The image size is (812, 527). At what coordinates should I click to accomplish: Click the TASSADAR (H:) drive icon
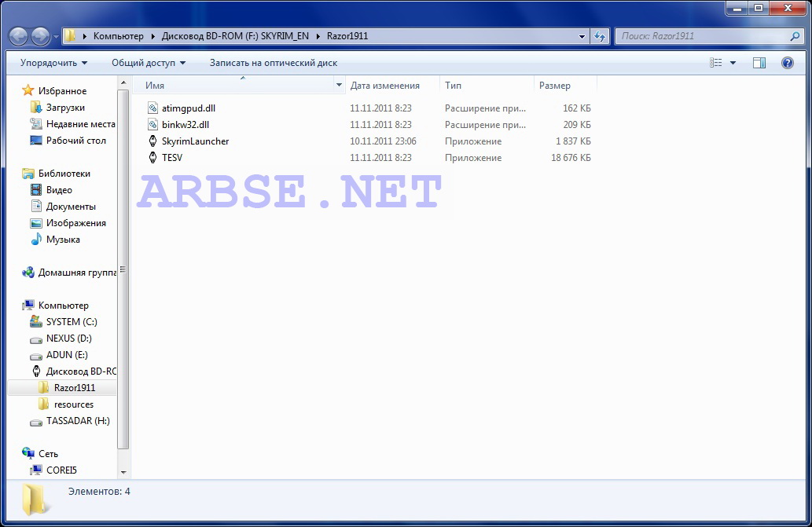pyautogui.click(x=35, y=422)
